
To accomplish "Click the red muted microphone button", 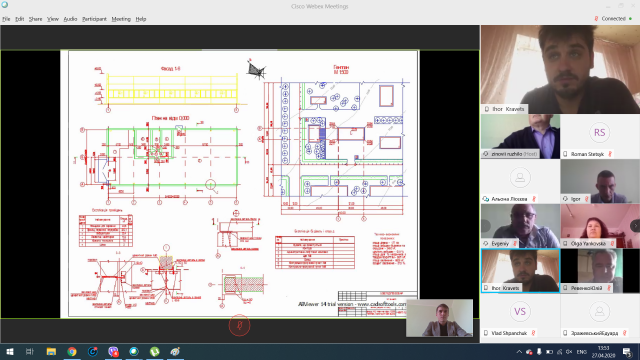I will [x=239, y=325].
